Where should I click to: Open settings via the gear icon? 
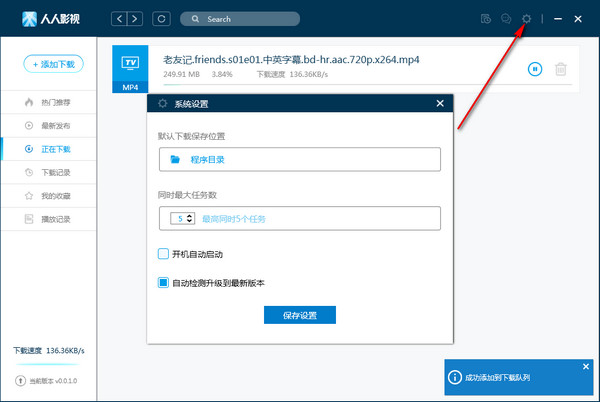(x=527, y=19)
